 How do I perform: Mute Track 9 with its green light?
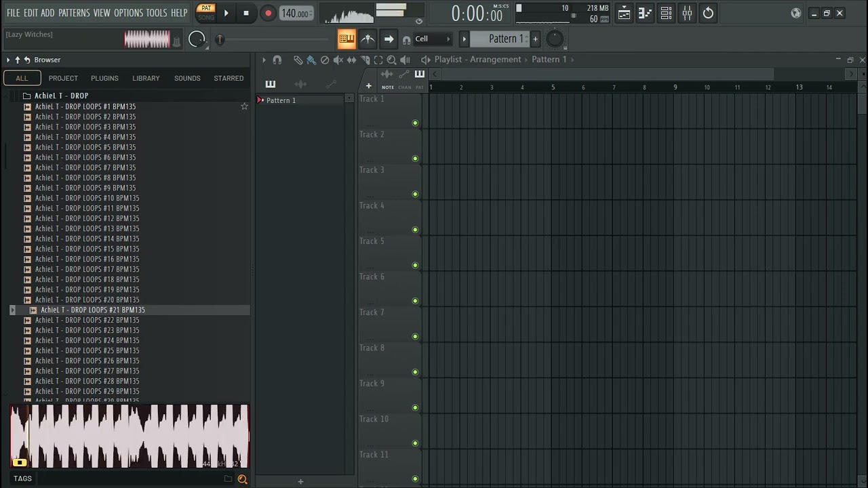[415, 407]
